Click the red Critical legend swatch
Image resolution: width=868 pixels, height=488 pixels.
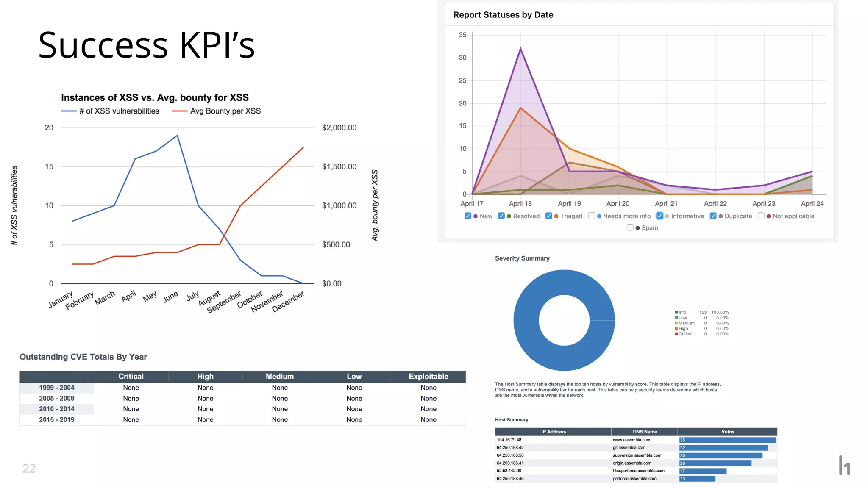click(x=676, y=334)
